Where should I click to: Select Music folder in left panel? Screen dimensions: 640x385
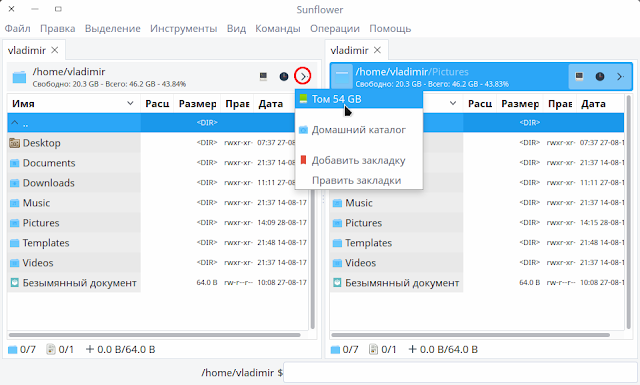click(157, 203)
